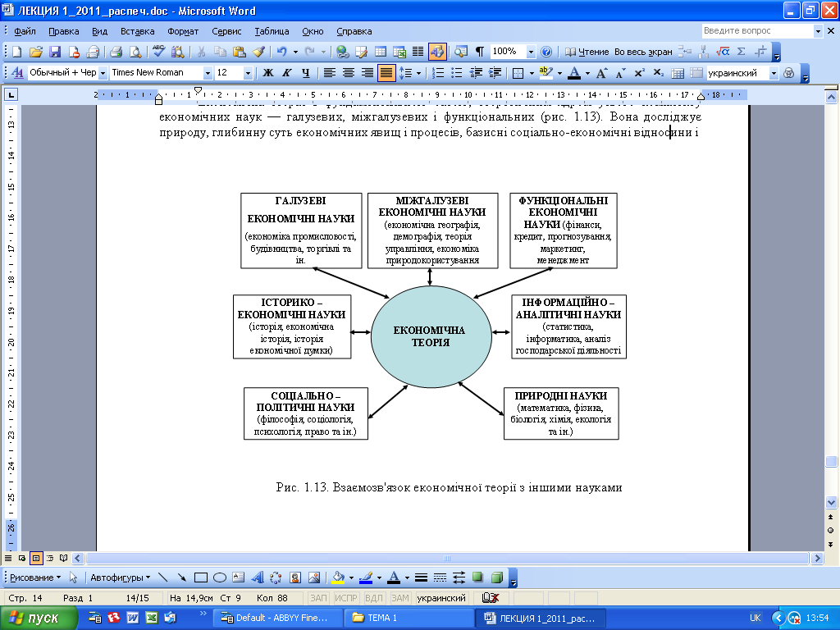
Task: Run the spelling check icon
Action: (158, 52)
